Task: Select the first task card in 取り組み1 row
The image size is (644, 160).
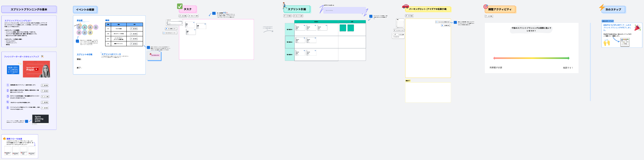Action: pos(300,28)
